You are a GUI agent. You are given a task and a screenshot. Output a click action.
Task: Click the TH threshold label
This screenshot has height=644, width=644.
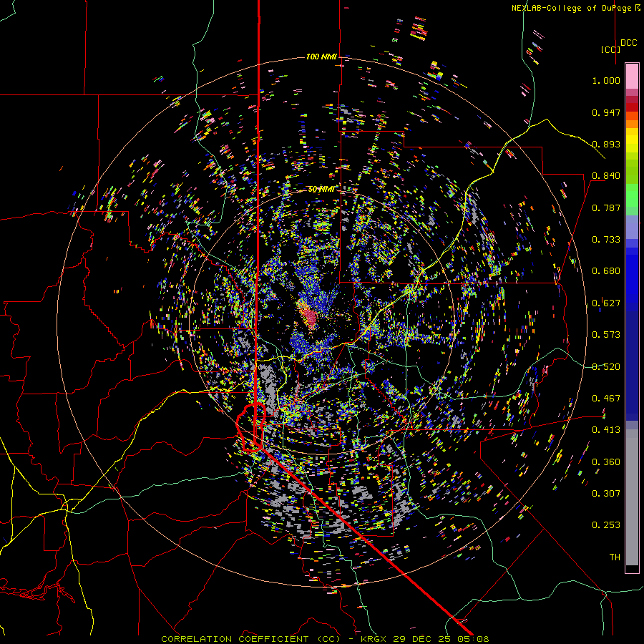pos(615,557)
